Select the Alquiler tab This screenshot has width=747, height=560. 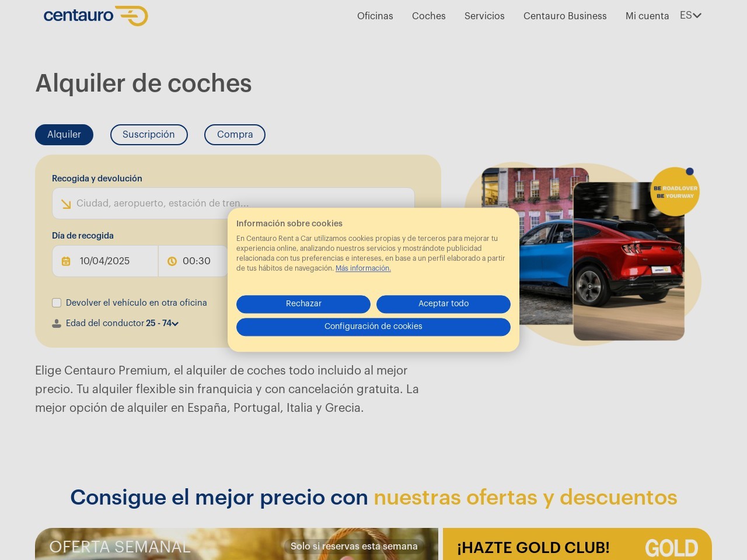(64, 135)
